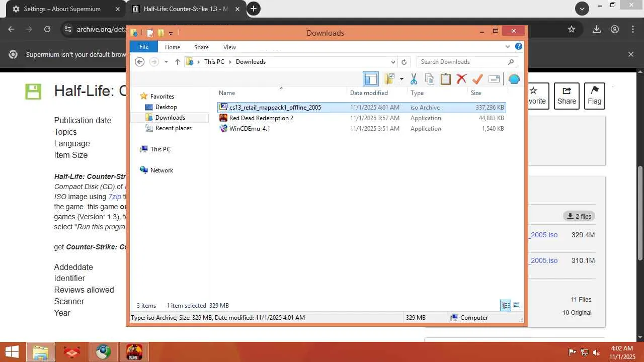The width and height of the screenshot is (644, 362).
Task: Click the orange checkmark toolbar icon
Action: (477, 79)
